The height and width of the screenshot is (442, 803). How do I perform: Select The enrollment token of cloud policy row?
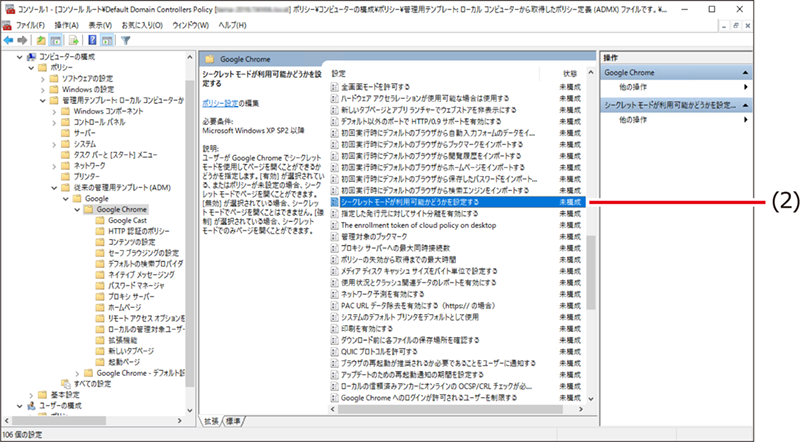(457, 225)
